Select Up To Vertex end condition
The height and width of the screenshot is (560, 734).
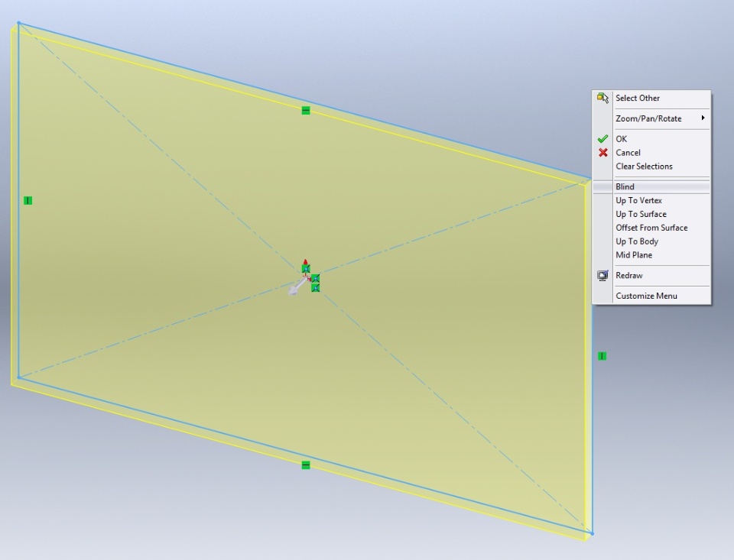coord(651,200)
